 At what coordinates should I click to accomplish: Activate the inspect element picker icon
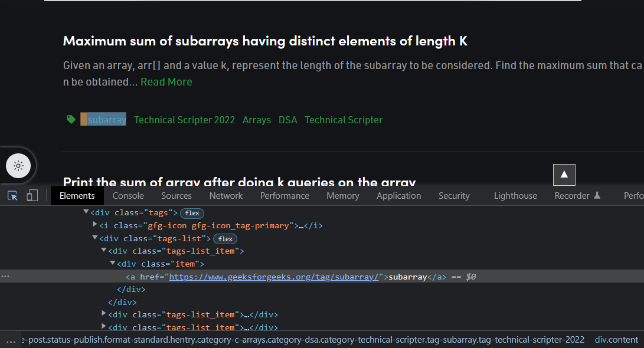(12, 196)
